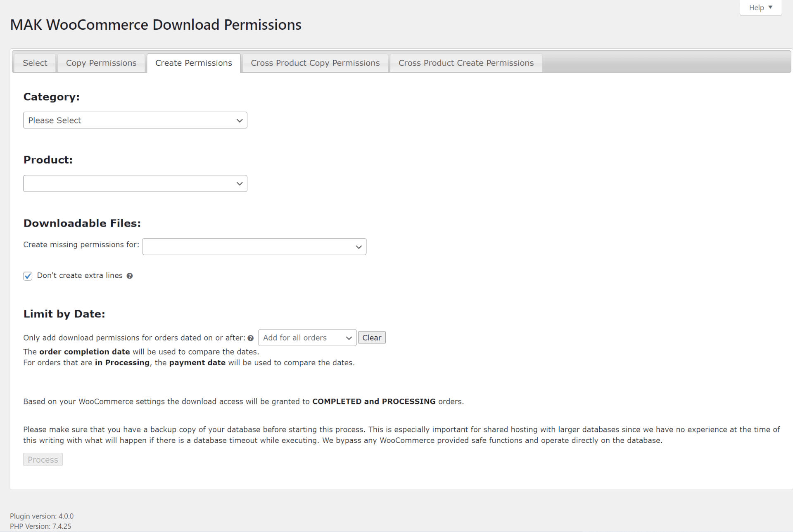Screen dimensions: 793x532
Task: Click help icon beside Don't create extra lines
Action: [130, 276]
